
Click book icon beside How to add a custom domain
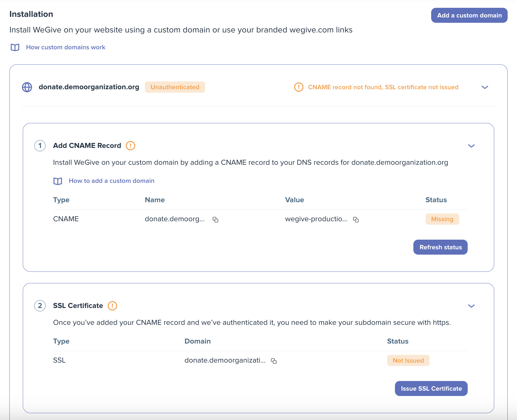tap(58, 181)
